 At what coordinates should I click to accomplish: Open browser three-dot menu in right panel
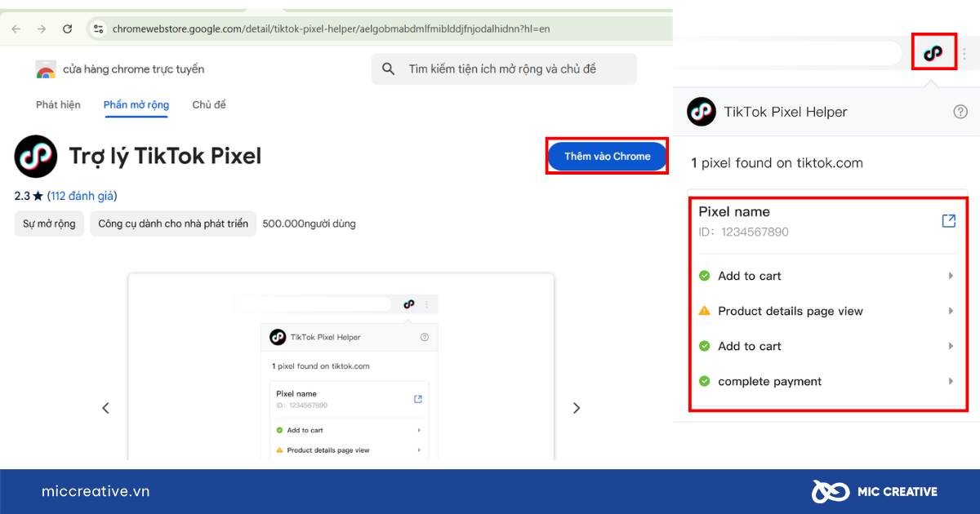tap(964, 54)
